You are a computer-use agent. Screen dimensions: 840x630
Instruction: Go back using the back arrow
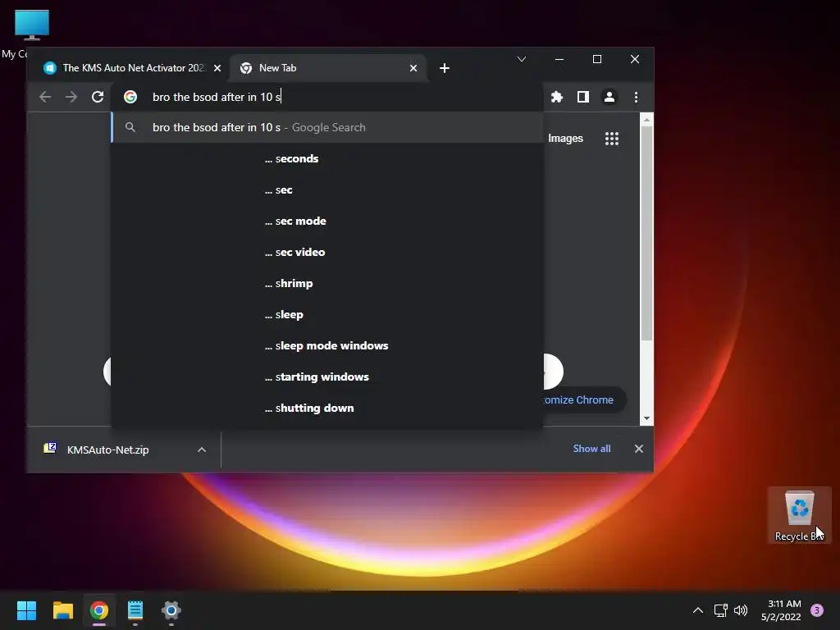(46, 97)
